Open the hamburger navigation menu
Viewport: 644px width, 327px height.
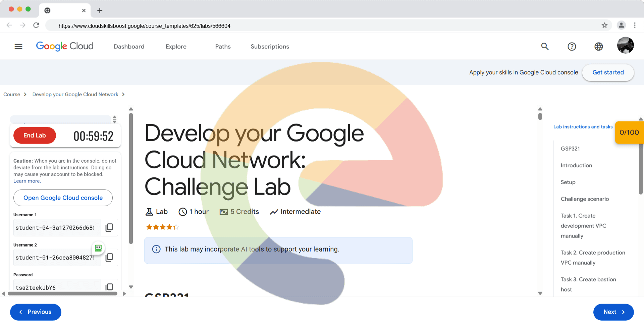[18, 47]
